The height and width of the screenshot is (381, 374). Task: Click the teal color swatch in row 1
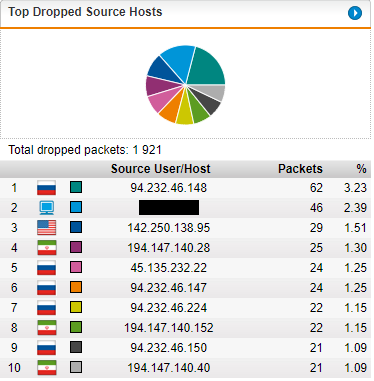76,187
